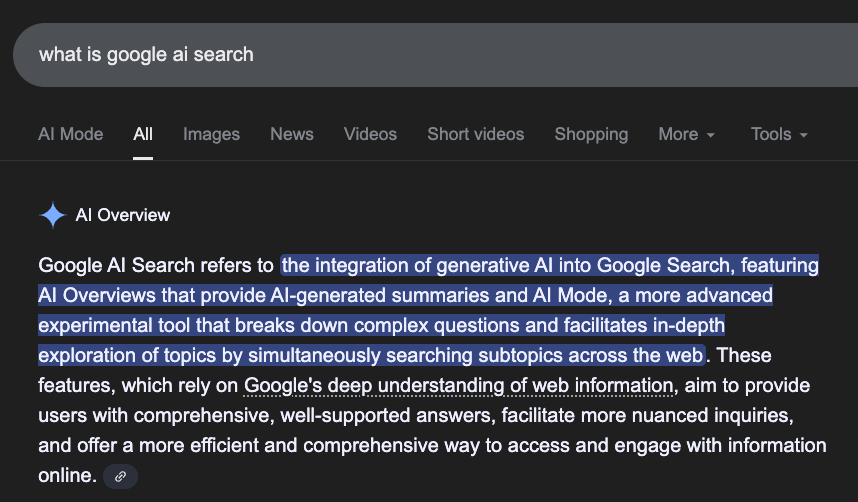Switch to AI Mode tab

tap(70, 134)
